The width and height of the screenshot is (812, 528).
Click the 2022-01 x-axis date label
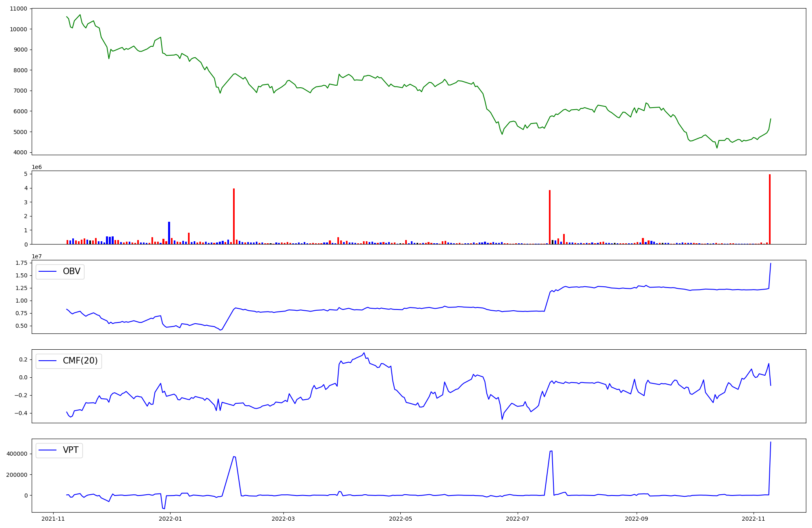pos(171,519)
